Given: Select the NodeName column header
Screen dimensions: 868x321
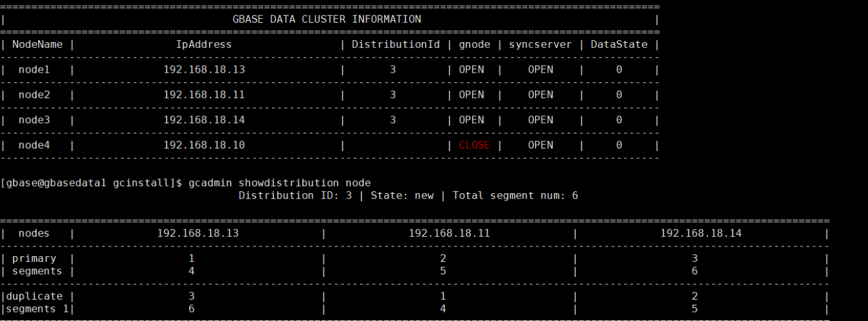Looking at the screenshot, I should point(38,45).
